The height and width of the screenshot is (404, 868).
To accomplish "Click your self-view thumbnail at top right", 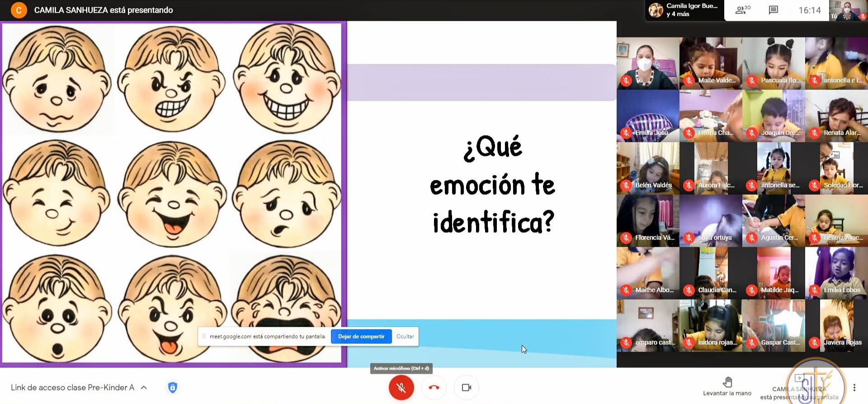I will point(847,10).
